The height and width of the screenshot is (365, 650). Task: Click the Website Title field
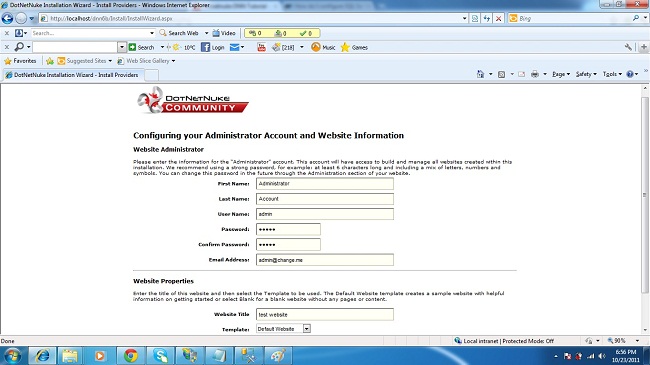pos(325,314)
